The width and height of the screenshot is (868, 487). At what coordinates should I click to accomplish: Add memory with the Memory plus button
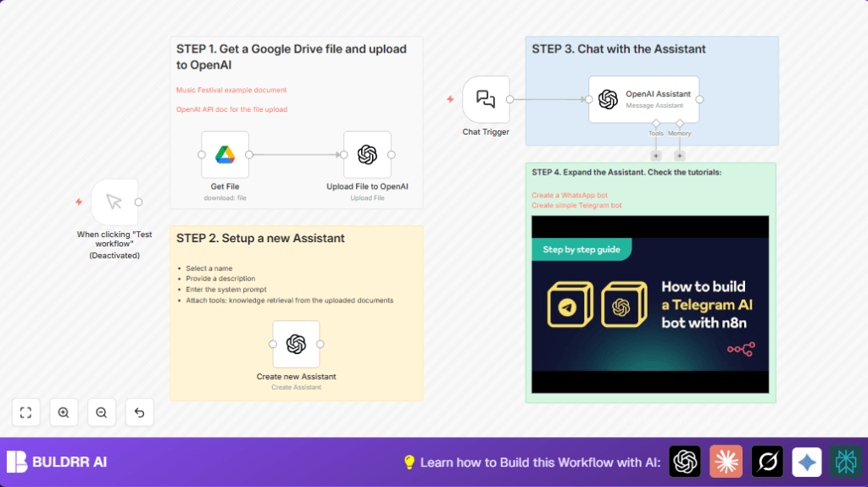click(x=680, y=156)
